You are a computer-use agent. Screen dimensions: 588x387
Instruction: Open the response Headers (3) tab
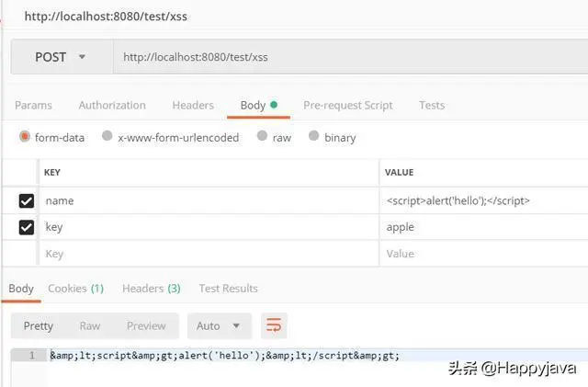(x=152, y=289)
